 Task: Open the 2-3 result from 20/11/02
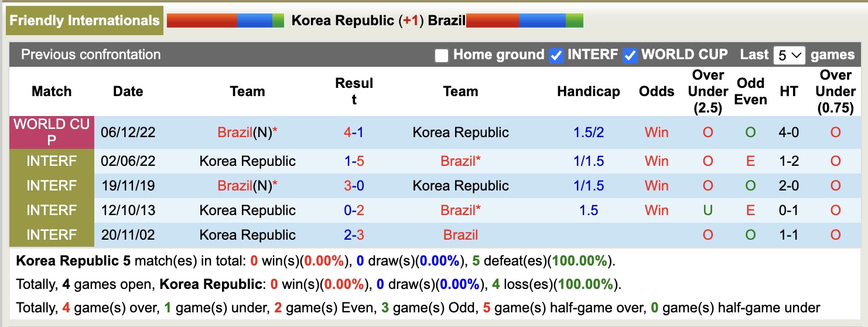(x=354, y=235)
